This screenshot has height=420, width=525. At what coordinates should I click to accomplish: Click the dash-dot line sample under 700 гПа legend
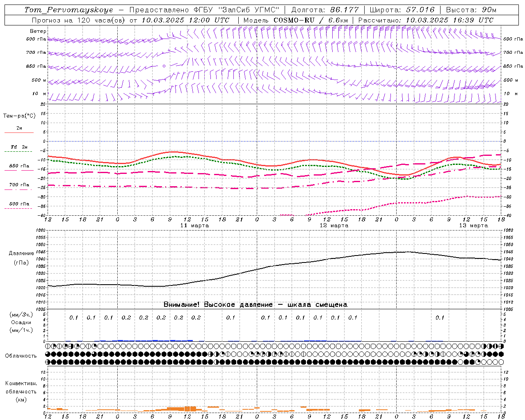click(x=19, y=190)
